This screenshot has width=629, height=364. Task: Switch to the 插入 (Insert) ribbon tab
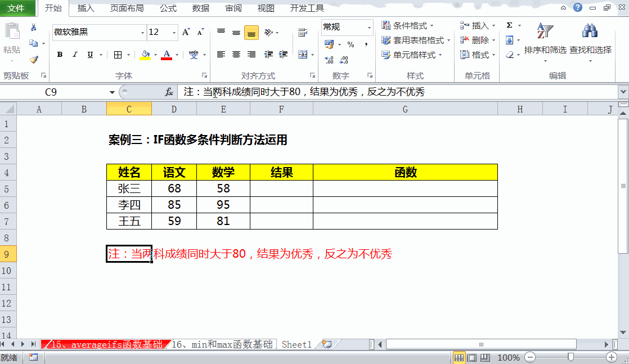tap(86, 8)
